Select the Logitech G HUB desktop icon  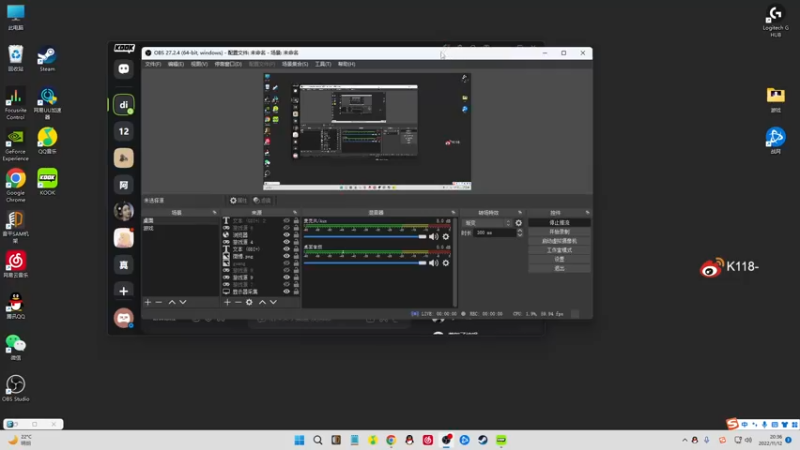[776, 21]
